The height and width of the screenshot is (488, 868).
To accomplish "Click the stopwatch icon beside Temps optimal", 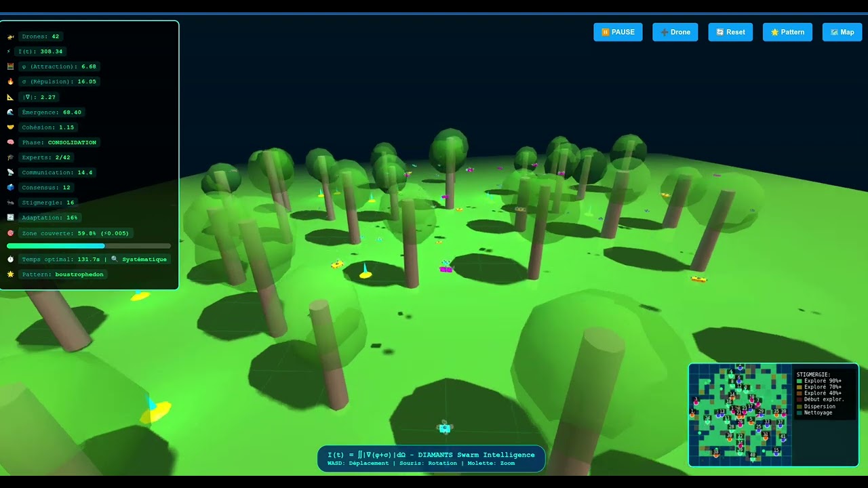I will pyautogui.click(x=10, y=259).
